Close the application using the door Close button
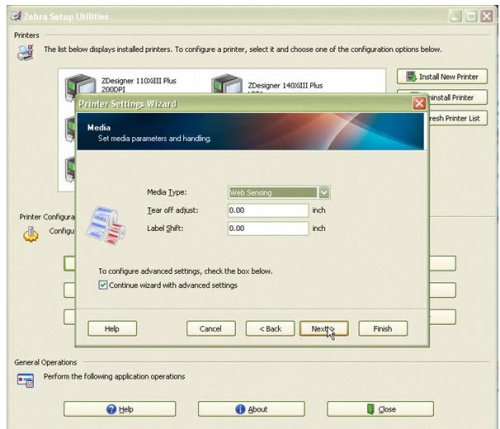Image resolution: width=500 pixels, height=429 pixels. [x=380, y=409]
